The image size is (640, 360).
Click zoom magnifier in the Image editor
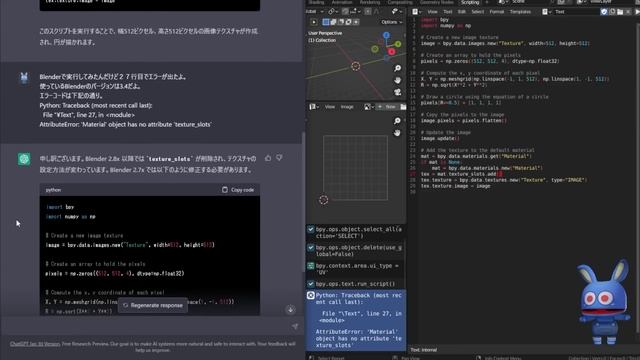point(397,121)
